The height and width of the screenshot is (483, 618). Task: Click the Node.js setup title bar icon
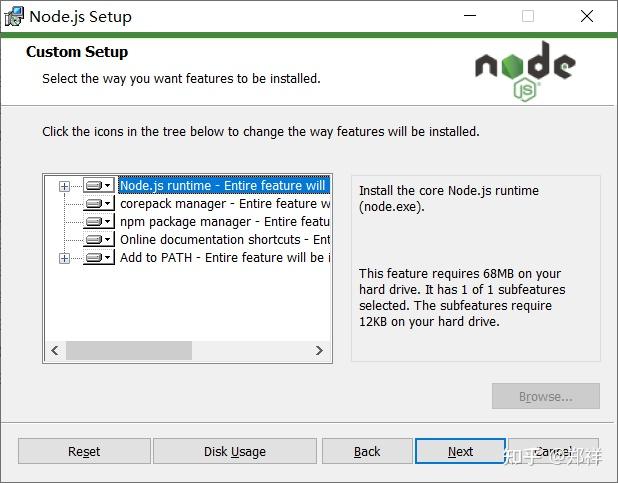pos(14,16)
